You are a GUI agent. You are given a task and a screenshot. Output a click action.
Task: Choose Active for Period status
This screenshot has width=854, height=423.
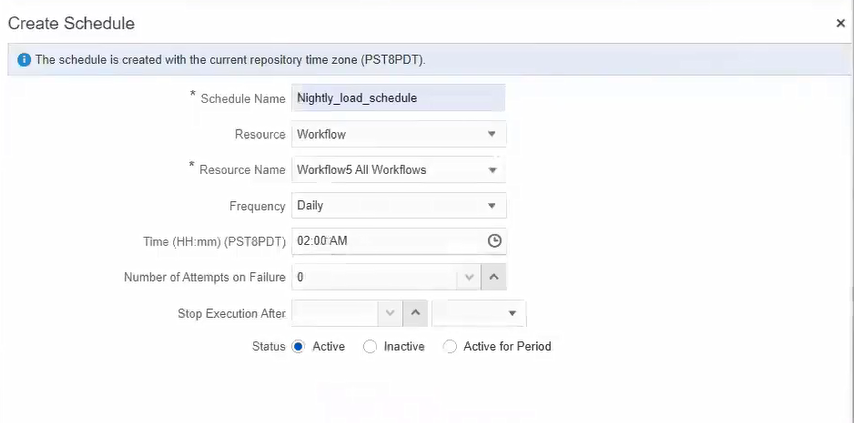point(450,347)
